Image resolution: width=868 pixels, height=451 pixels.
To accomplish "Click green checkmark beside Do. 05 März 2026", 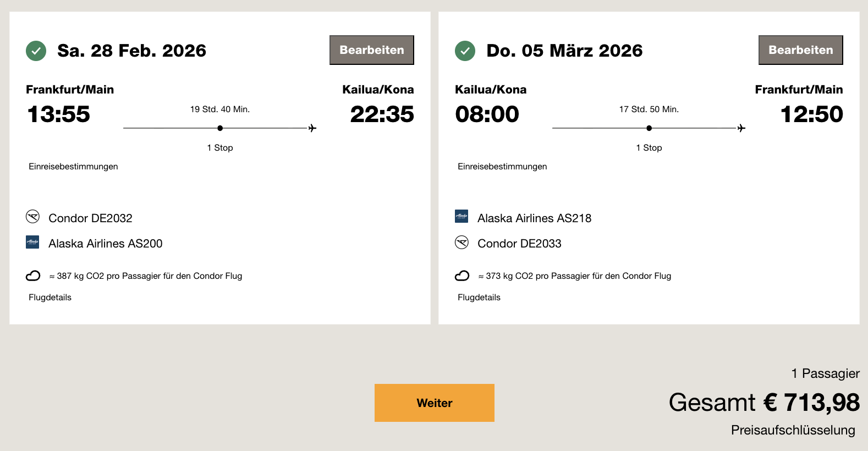I will click(465, 51).
